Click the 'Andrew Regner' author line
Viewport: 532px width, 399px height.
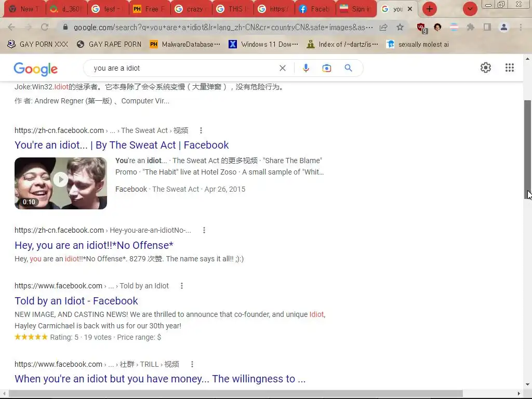point(92,101)
